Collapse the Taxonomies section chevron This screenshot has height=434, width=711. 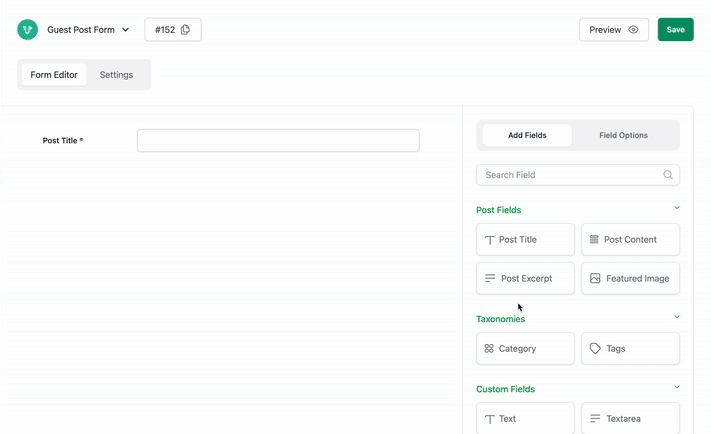click(677, 317)
